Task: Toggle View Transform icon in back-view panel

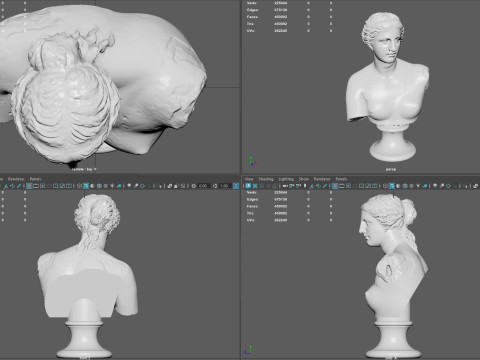Action: 236,186
